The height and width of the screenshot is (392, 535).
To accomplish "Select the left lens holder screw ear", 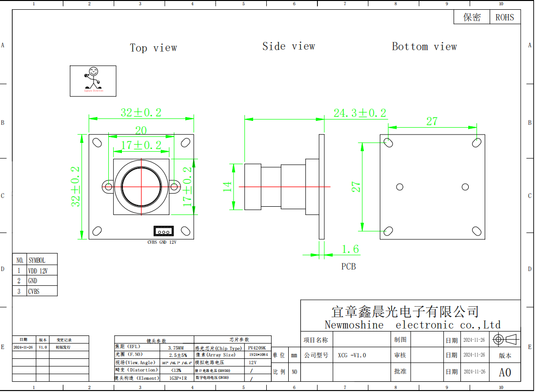I will 107,186.
